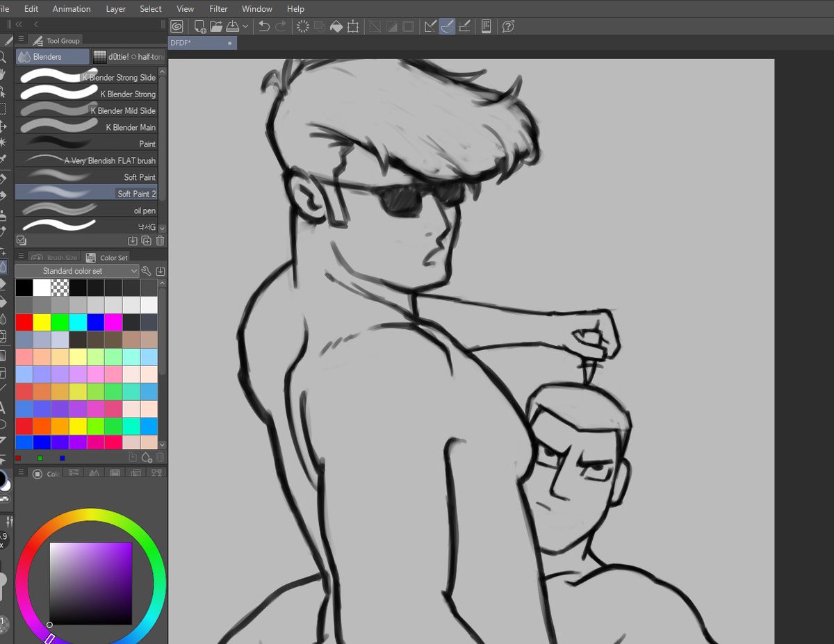Image resolution: width=834 pixels, height=644 pixels.
Task: Pick the pure red color swatch
Action: click(24, 322)
